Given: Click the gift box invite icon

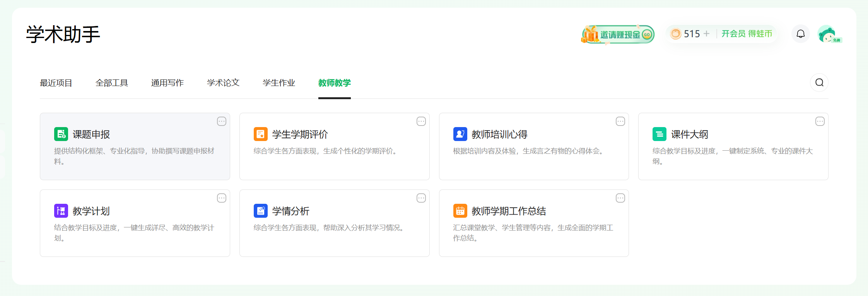Looking at the screenshot, I should coord(590,34).
